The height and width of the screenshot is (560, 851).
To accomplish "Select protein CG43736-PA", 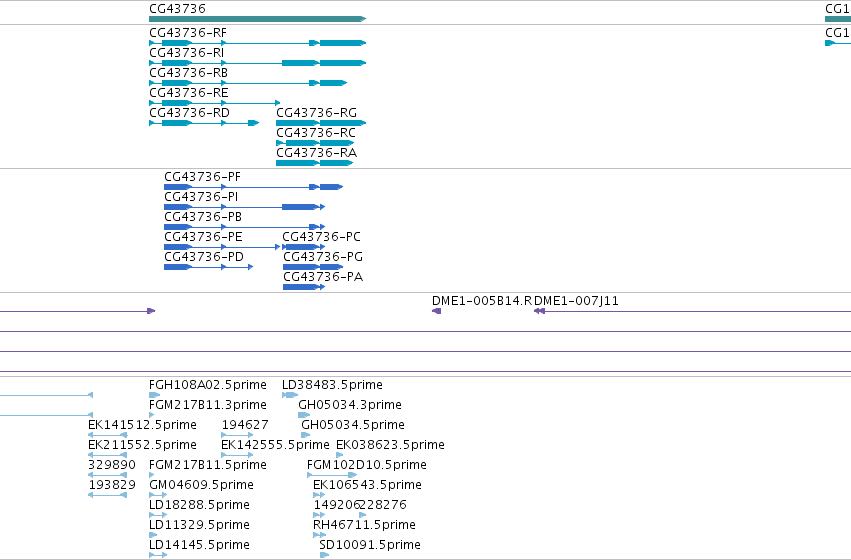I will click(304, 287).
